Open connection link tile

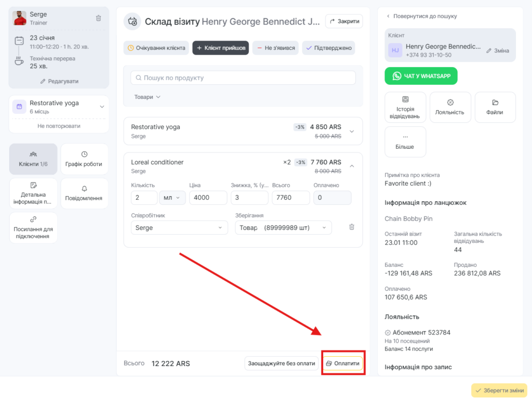(x=33, y=227)
